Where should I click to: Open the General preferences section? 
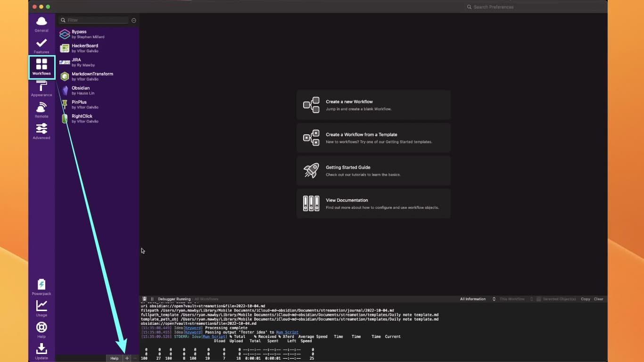click(41, 24)
